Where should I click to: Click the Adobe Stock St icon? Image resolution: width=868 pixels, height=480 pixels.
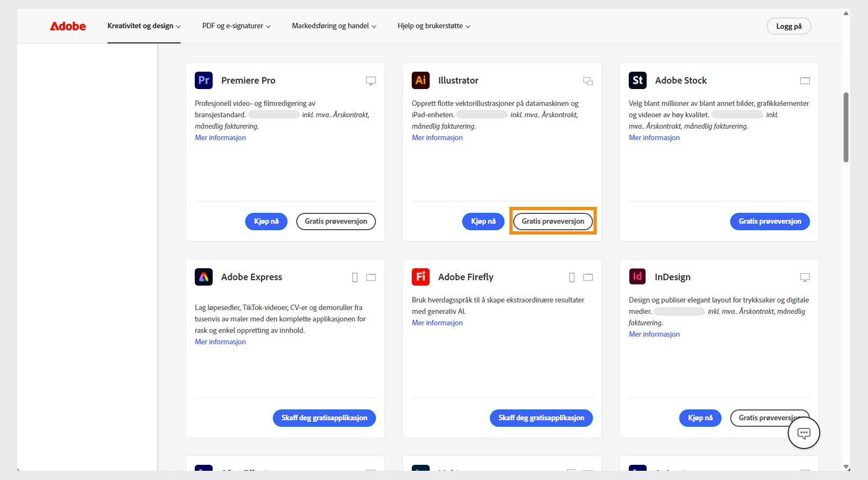(x=637, y=80)
